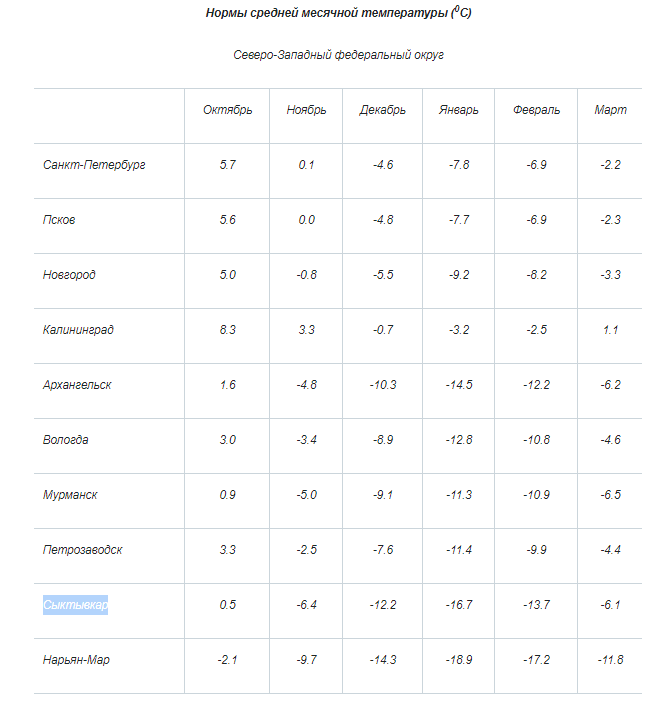Image resolution: width=667 pixels, height=702 pixels.
Task: Click the Новгород city name
Action: (x=69, y=275)
